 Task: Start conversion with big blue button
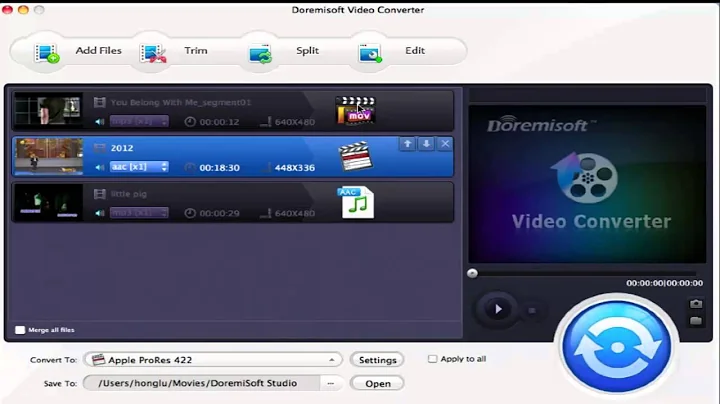coord(616,347)
